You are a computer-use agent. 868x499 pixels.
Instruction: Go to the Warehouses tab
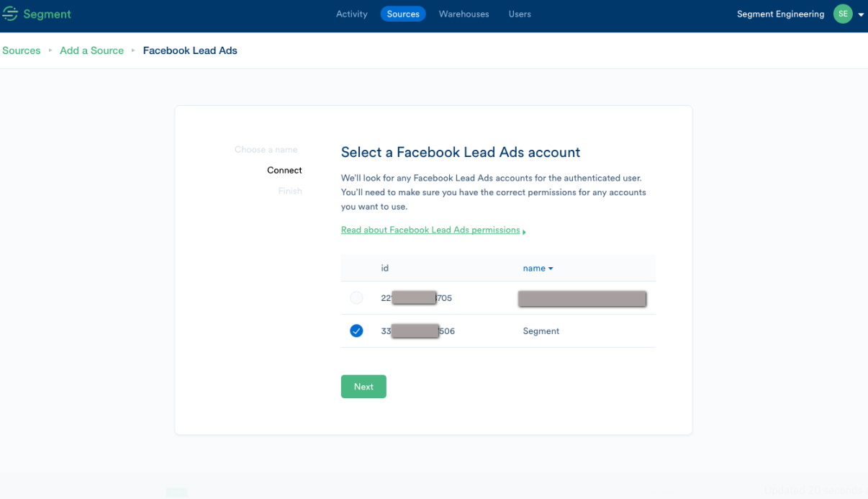coord(464,14)
